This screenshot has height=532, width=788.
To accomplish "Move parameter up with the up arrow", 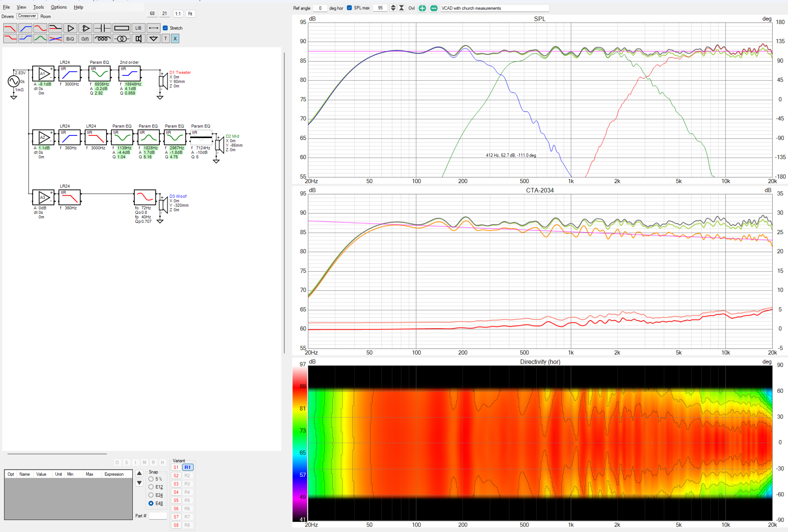I will (139, 474).
